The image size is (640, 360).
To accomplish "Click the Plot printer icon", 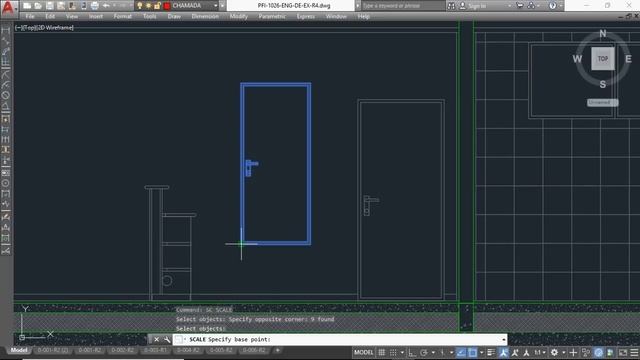I will pos(95,6).
